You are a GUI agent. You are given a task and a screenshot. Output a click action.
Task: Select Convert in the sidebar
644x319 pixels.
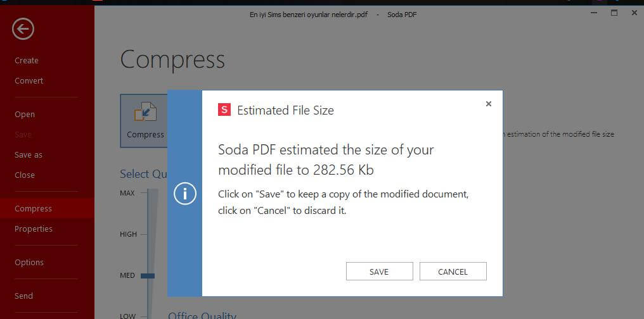(29, 81)
